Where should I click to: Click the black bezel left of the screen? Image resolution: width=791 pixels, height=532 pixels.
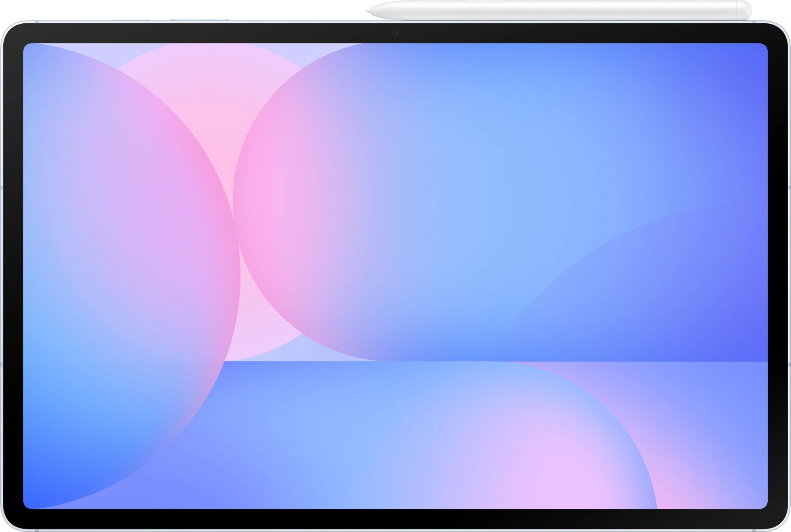pyautogui.click(x=13, y=277)
